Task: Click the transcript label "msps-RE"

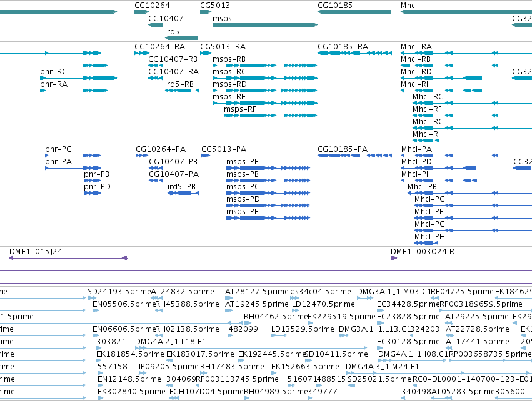Action: [x=229, y=97]
